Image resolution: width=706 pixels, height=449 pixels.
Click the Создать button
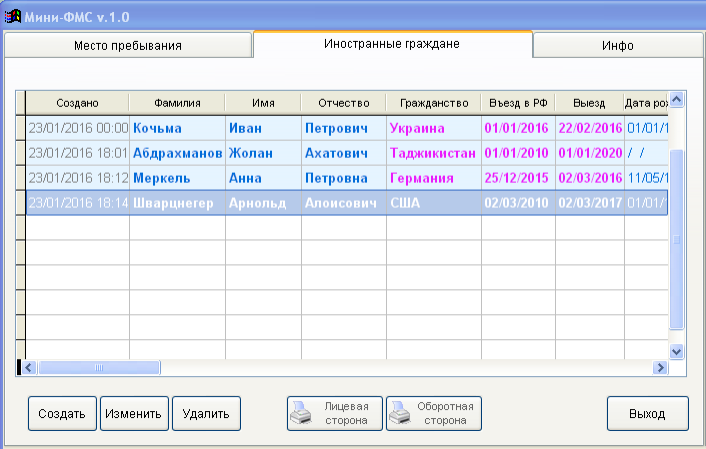tap(62, 413)
